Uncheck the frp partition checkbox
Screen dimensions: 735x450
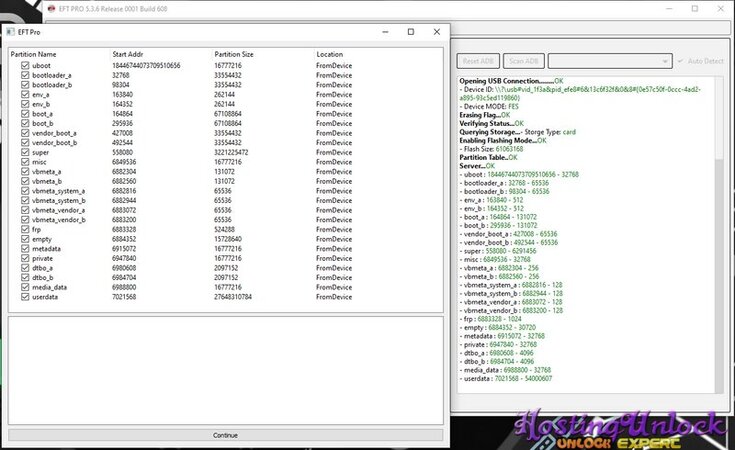[x=13, y=228]
